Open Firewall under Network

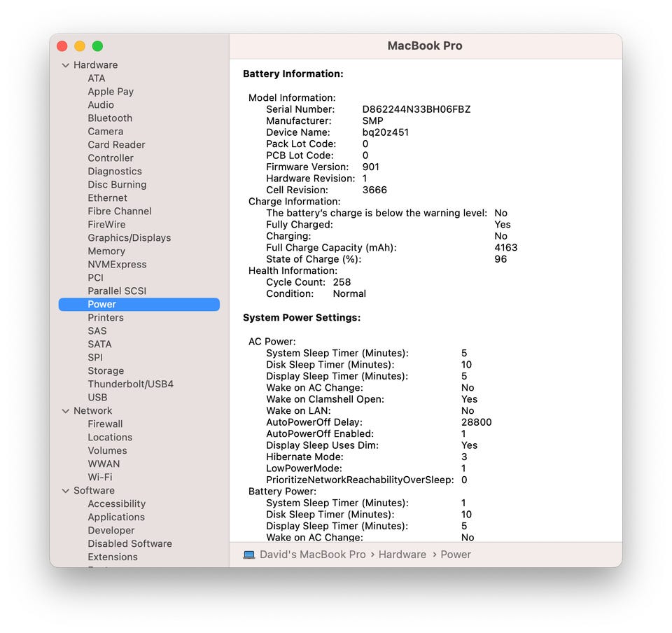(x=106, y=424)
